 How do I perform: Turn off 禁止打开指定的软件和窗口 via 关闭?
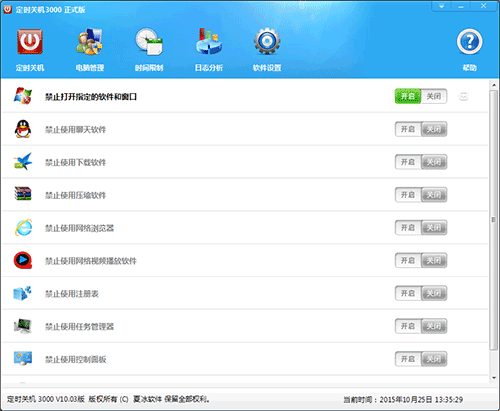point(434,96)
